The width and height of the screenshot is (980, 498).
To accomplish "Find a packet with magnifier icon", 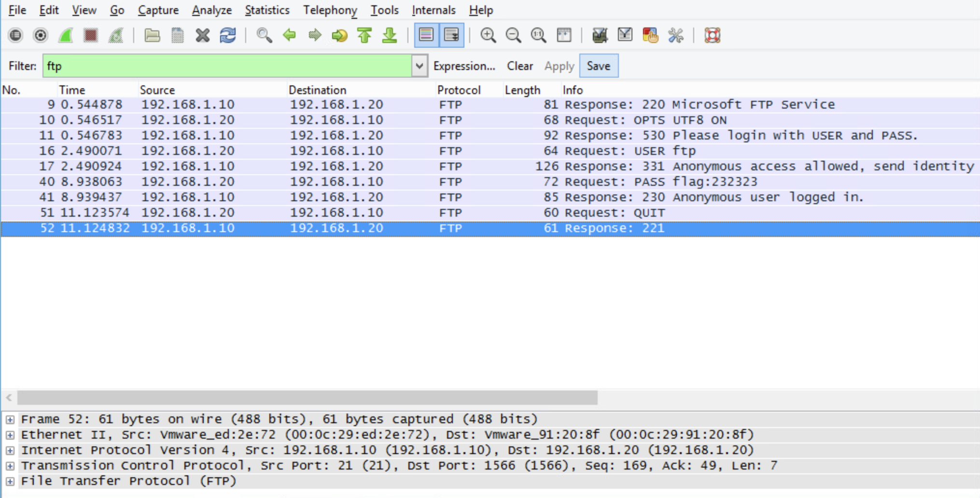I will coord(264,35).
